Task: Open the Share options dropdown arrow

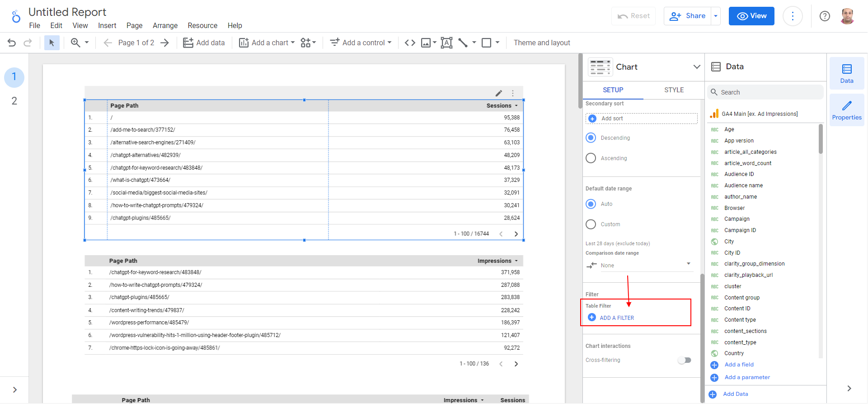Action: (x=716, y=16)
